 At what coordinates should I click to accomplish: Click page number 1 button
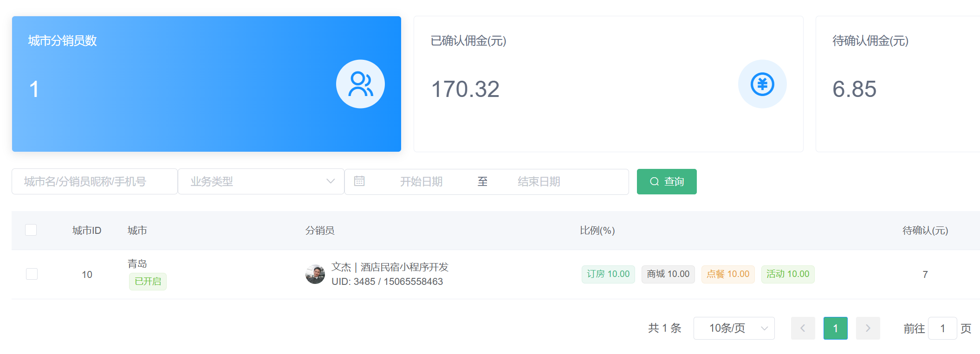pyautogui.click(x=835, y=328)
